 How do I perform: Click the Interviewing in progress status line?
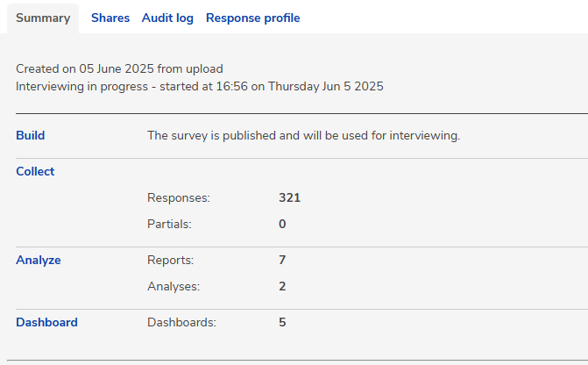(200, 87)
